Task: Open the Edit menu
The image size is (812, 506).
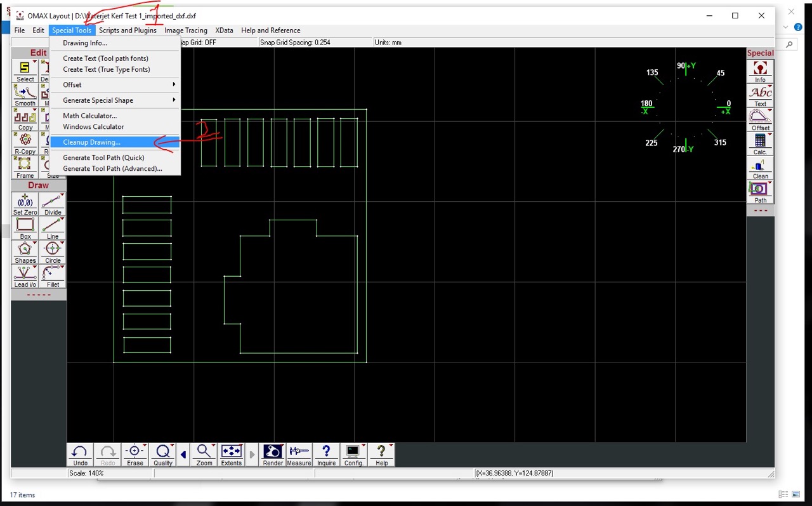Action: pyautogui.click(x=39, y=30)
